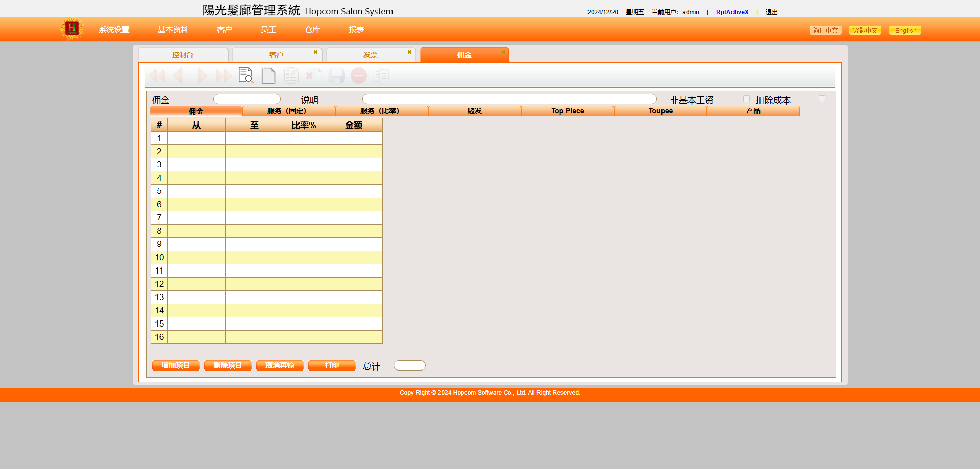Switch to the Top Piece tab
The width and height of the screenshot is (980, 469).
(x=568, y=111)
